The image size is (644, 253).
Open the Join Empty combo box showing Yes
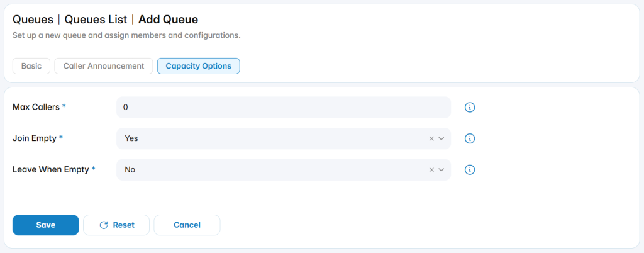click(x=284, y=139)
